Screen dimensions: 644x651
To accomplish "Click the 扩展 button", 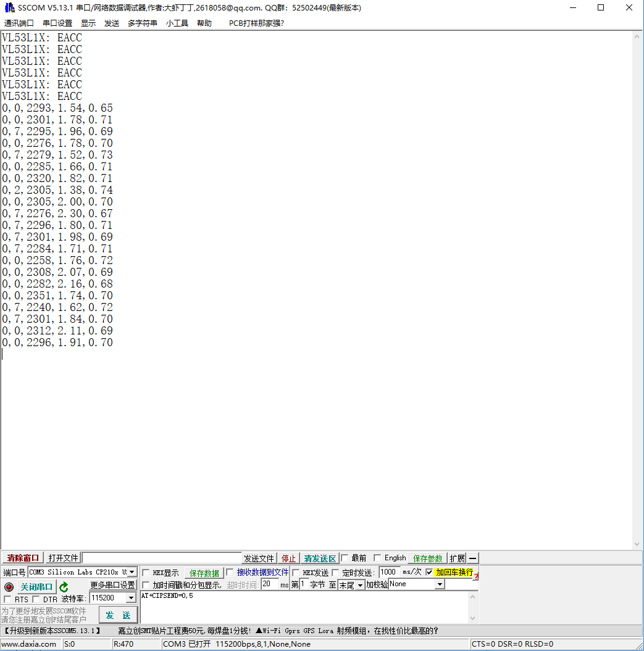I will point(457,558).
